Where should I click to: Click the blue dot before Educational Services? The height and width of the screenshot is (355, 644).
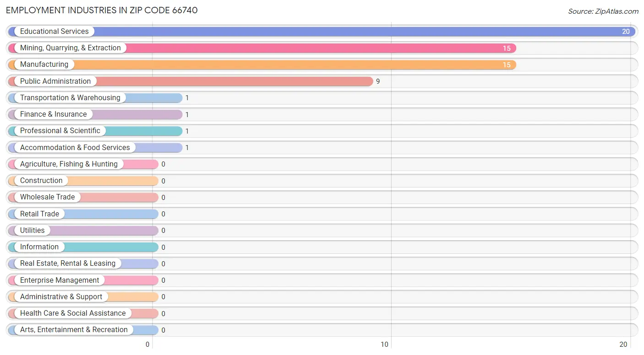click(x=12, y=32)
